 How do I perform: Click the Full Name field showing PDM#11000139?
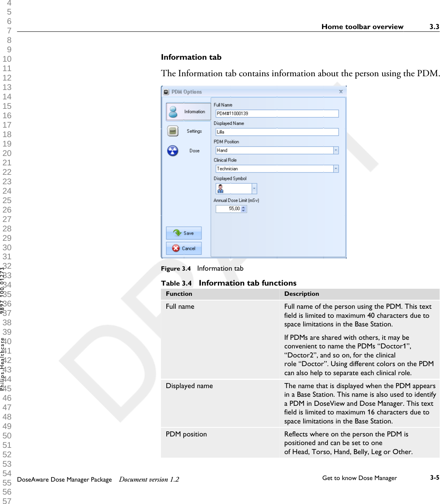(x=276, y=113)
